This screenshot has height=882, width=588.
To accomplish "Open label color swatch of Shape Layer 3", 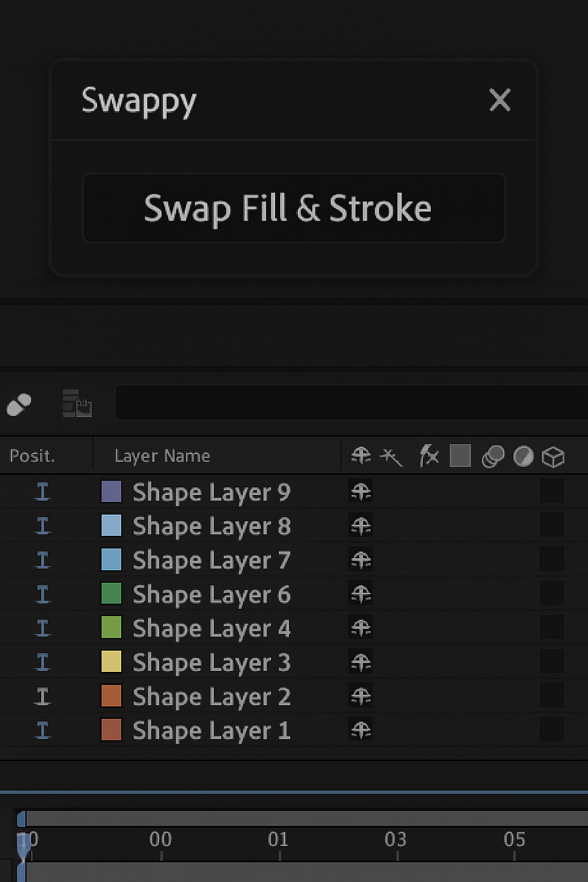I will tap(111, 662).
